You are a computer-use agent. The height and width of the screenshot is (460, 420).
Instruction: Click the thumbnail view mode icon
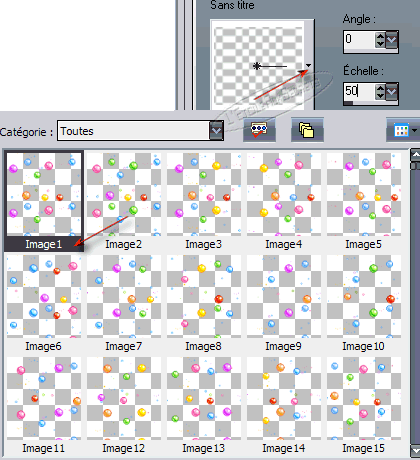(x=401, y=130)
